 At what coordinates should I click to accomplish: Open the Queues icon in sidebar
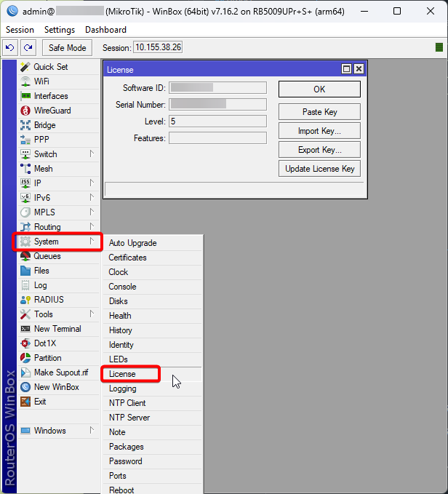(x=25, y=256)
